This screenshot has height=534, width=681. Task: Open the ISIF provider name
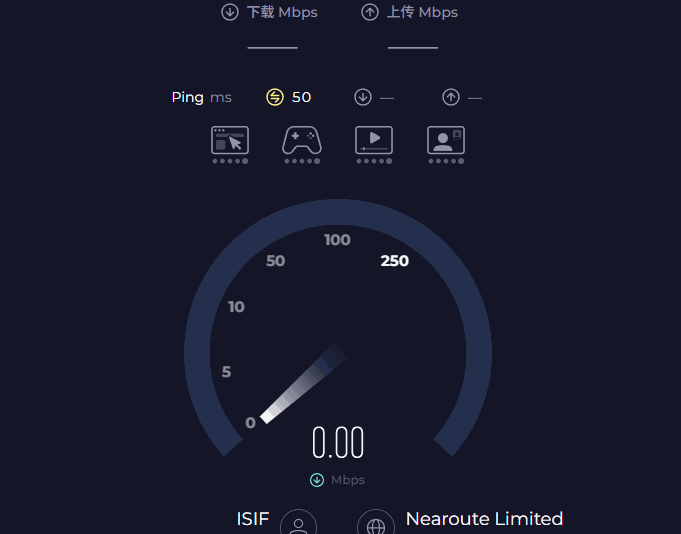(253, 519)
